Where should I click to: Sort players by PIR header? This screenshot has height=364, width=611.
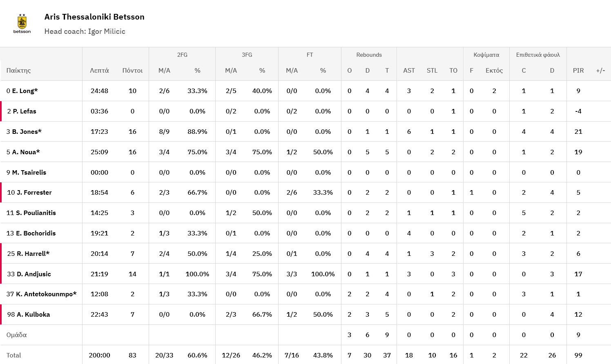click(x=578, y=71)
